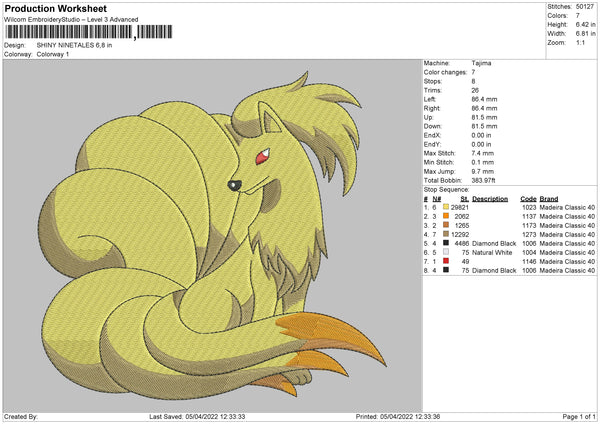The width and height of the screenshot is (600, 424).
Task: Click the EndY value '0.00 in'
Action: click(481, 144)
